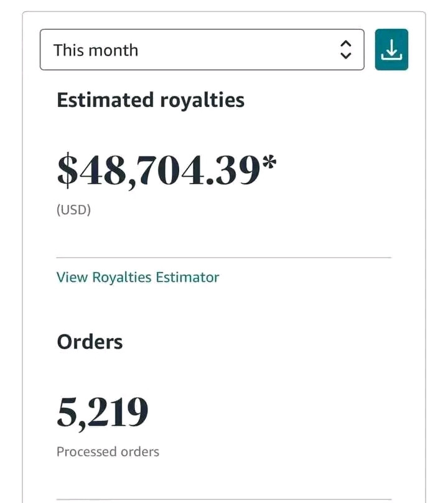448x503 pixels.
Task: Click the "Processed orders" caption
Action: click(108, 451)
